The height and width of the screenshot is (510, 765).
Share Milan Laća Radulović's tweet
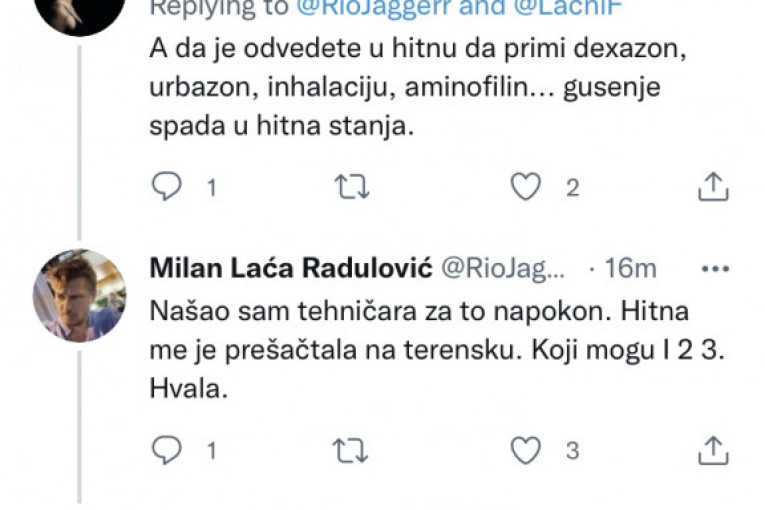point(711,450)
